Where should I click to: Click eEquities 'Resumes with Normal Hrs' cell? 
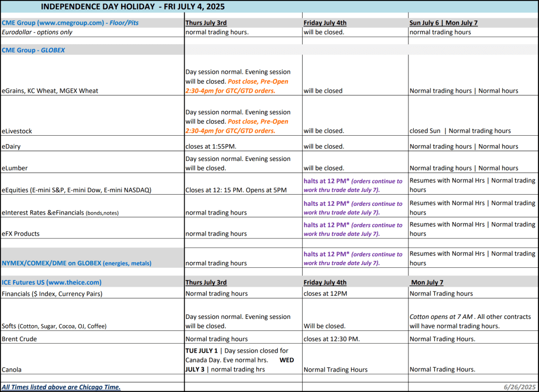tap(472, 185)
